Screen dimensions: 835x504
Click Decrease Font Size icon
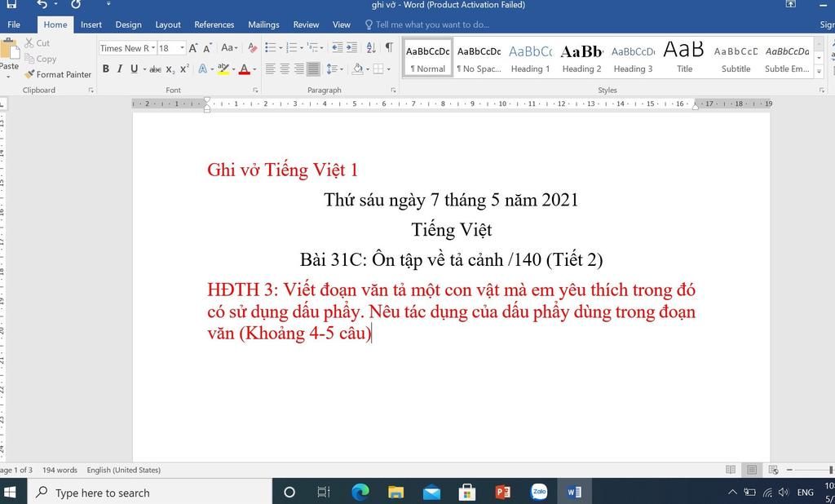(x=208, y=48)
